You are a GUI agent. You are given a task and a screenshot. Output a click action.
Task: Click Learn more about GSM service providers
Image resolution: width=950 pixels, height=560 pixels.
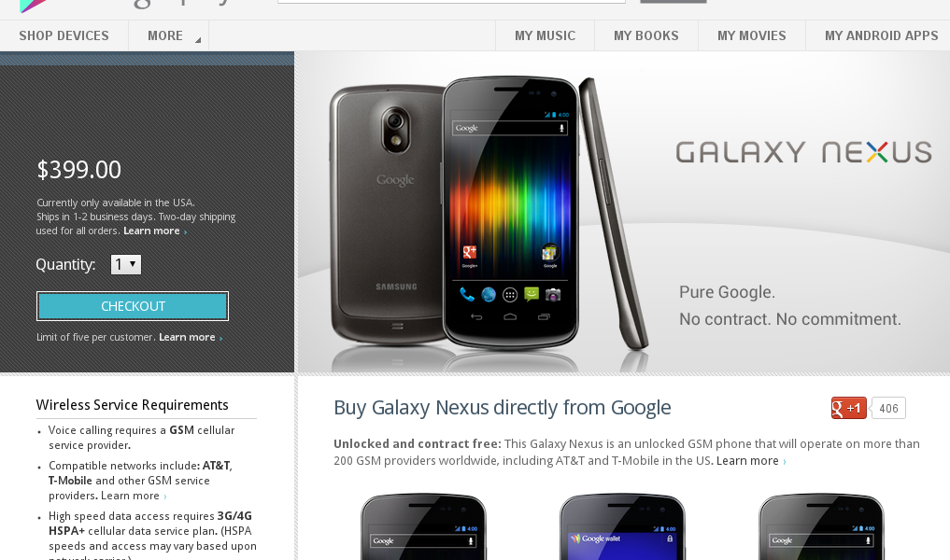click(134, 496)
